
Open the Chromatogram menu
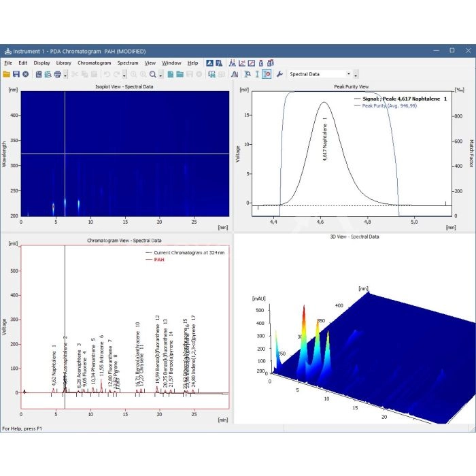[94, 63]
